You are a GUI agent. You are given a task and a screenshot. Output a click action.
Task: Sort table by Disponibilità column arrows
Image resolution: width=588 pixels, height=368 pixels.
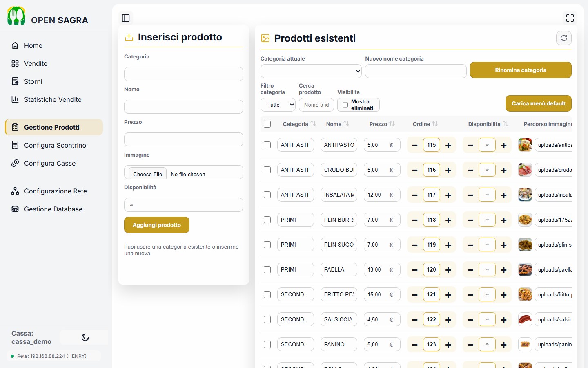pyautogui.click(x=506, y=124)
